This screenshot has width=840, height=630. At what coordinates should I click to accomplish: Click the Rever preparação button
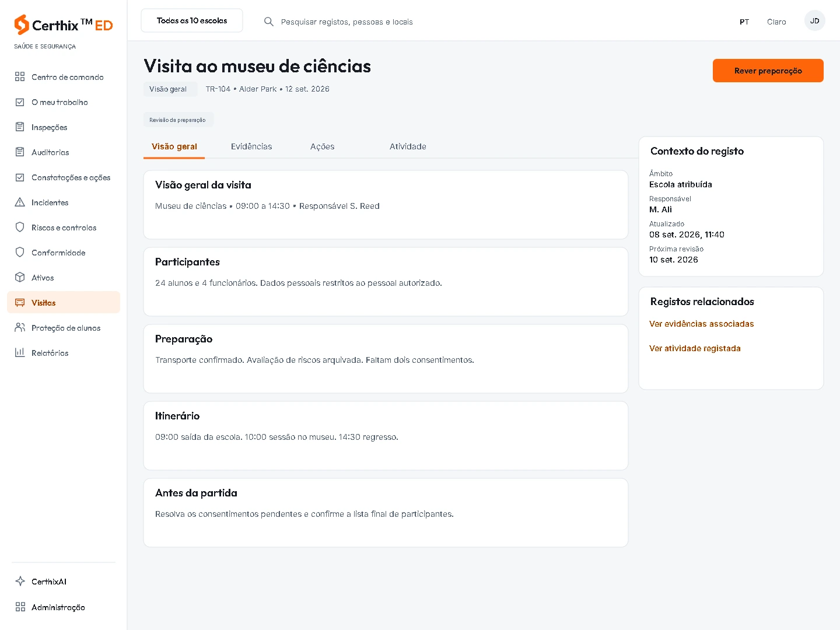coord(768,71)
